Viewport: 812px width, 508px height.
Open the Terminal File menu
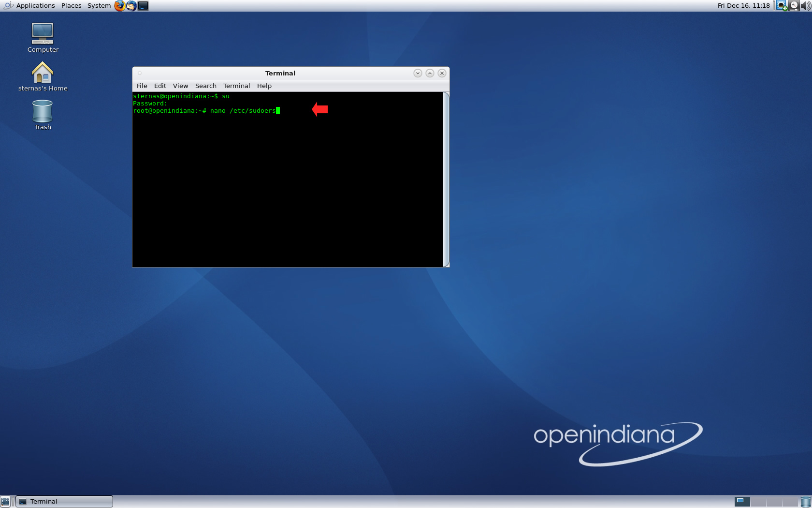click(x=142, y=86)
